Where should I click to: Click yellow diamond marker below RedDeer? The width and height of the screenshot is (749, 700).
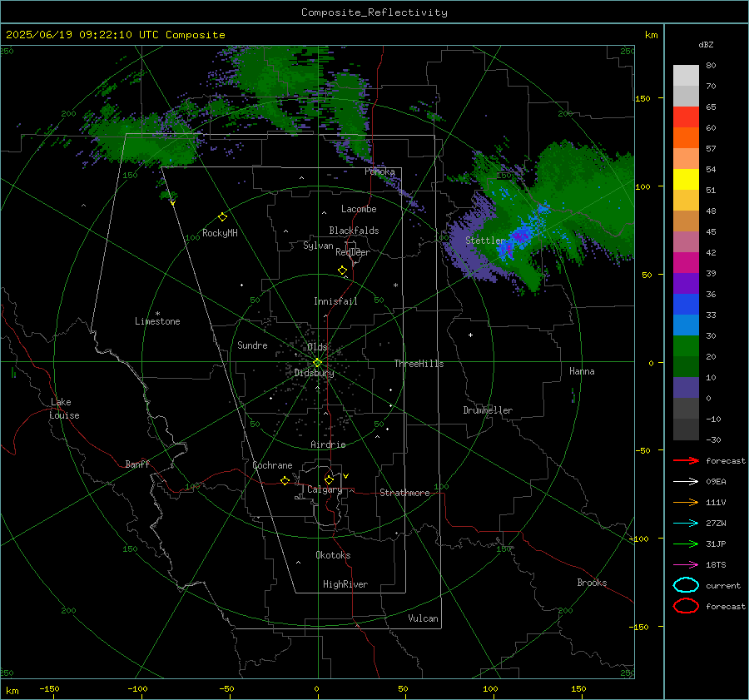point(342,271)
